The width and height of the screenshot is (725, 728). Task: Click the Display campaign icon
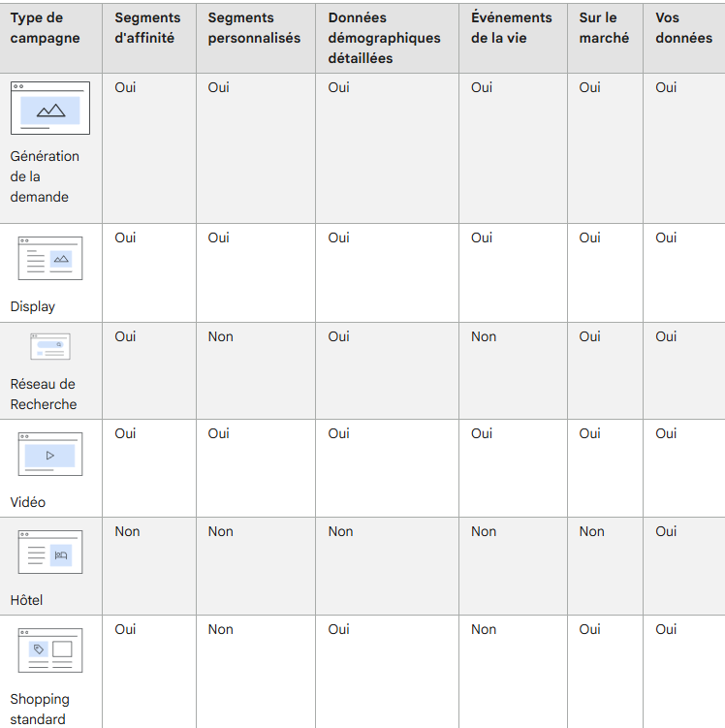(x=50, y=259)
